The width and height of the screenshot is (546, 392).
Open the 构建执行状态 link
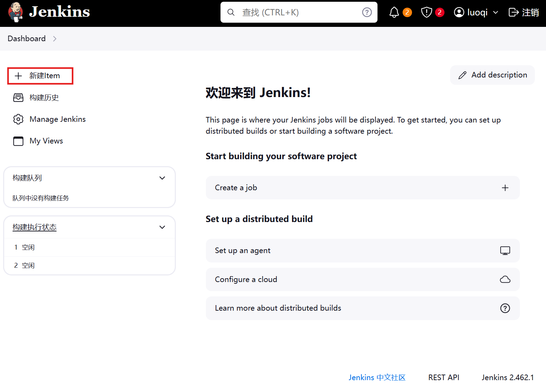(x=35, y=227)
